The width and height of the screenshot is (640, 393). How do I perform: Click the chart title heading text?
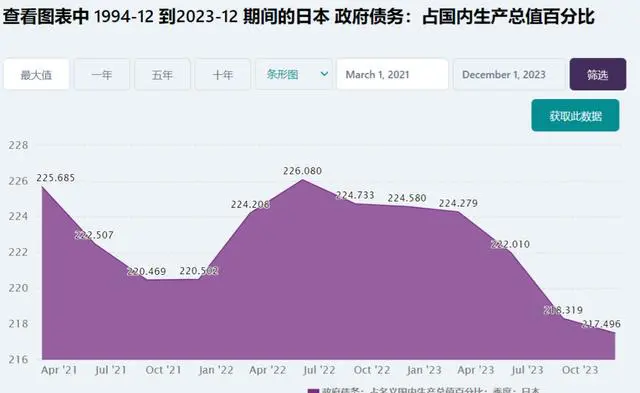(299, 17)
